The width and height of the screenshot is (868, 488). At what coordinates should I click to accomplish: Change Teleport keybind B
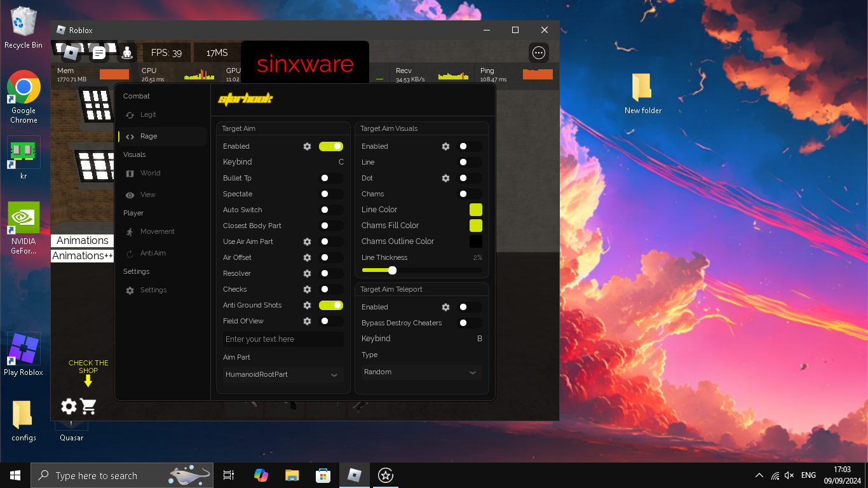[x=480, y=339]
